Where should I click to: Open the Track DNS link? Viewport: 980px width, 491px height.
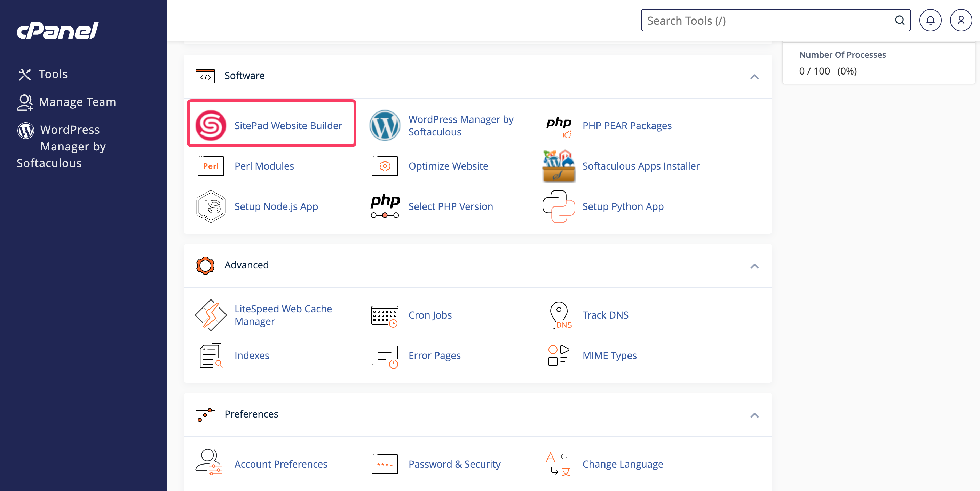click(x=605, y=315)
